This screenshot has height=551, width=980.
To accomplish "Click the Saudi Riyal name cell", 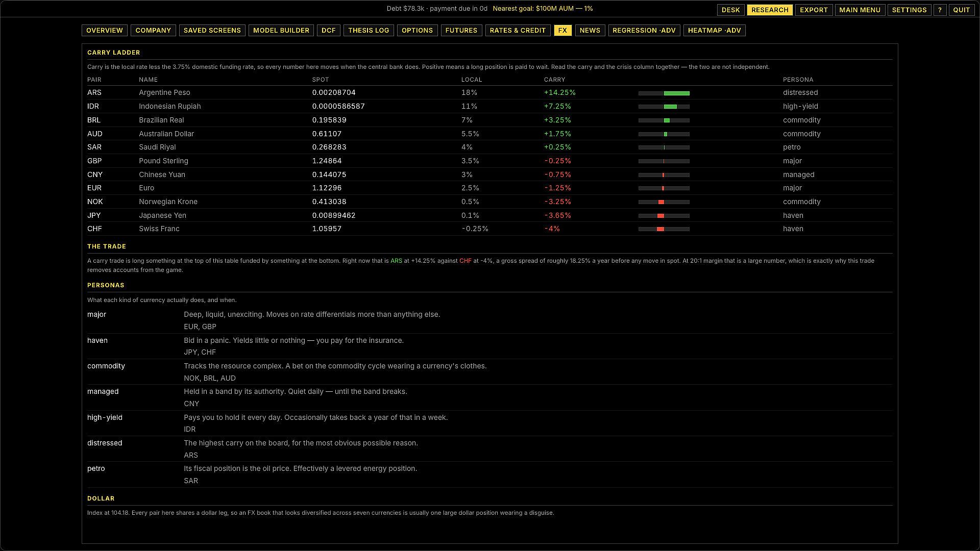I will coord(157,147).
